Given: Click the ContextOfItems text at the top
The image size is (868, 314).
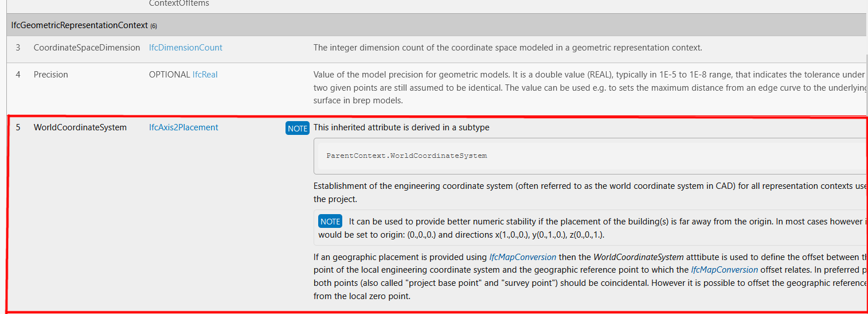Looking at the screenshot, I should (179, 3).
